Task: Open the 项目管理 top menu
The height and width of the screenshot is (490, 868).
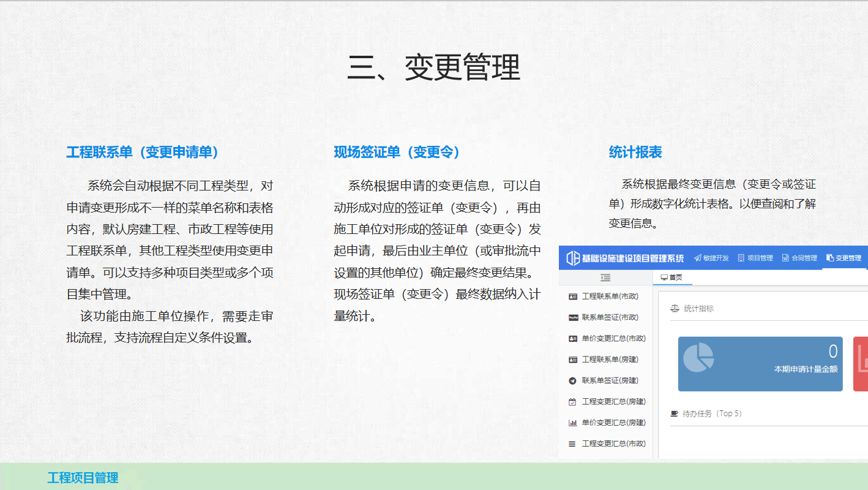Action: tap(755, 258)
